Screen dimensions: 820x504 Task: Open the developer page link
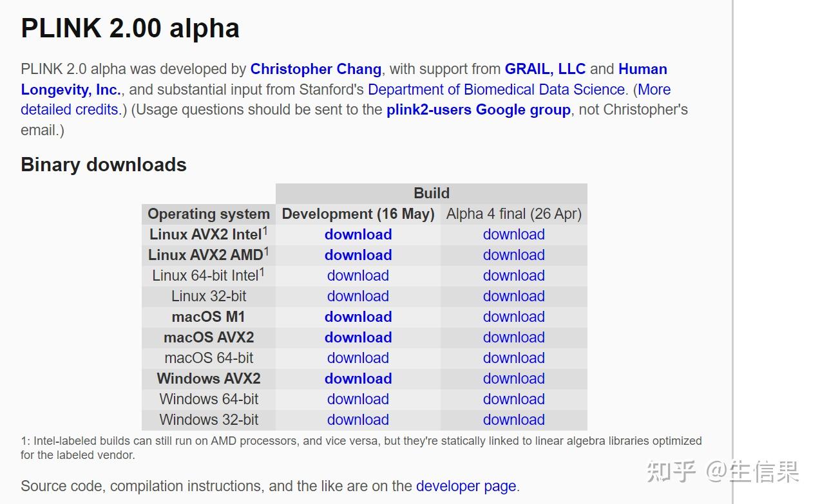click(x=466, y=486)
